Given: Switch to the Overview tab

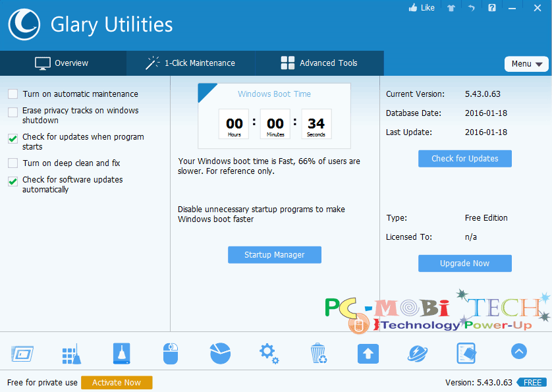Looking at the screenshot, I should tap(63, 63).
